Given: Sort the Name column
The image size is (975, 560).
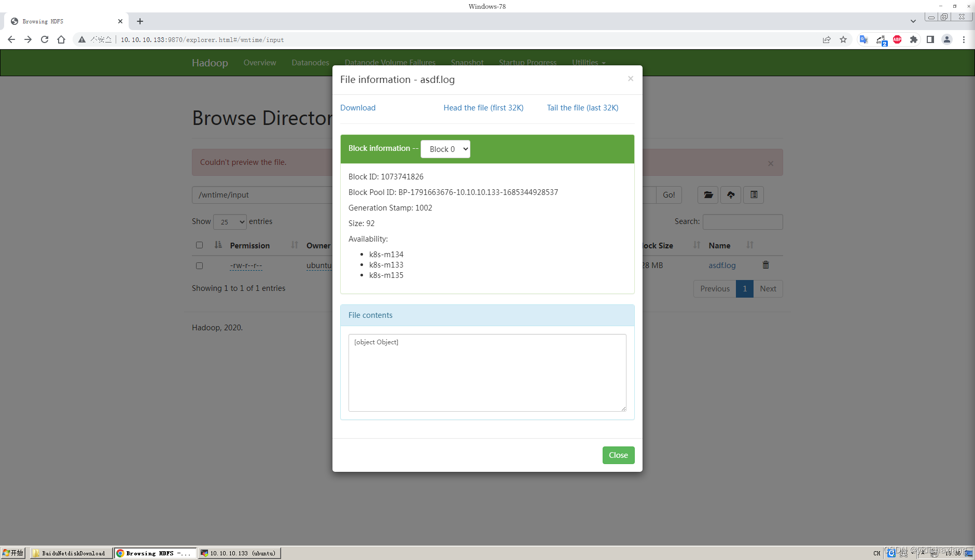Looking at the screenshot, I should 750,245.
